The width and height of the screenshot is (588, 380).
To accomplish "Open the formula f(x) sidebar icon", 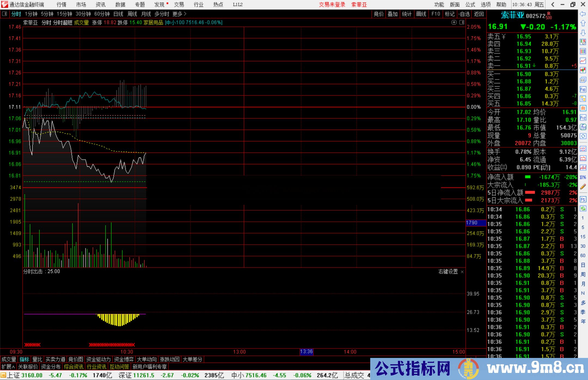I will pyautogui.click(x=583, y=127).
